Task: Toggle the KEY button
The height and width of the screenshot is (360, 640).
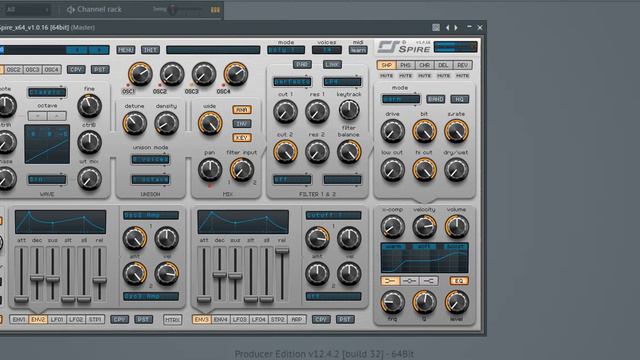Action: (x=242, y=138)
